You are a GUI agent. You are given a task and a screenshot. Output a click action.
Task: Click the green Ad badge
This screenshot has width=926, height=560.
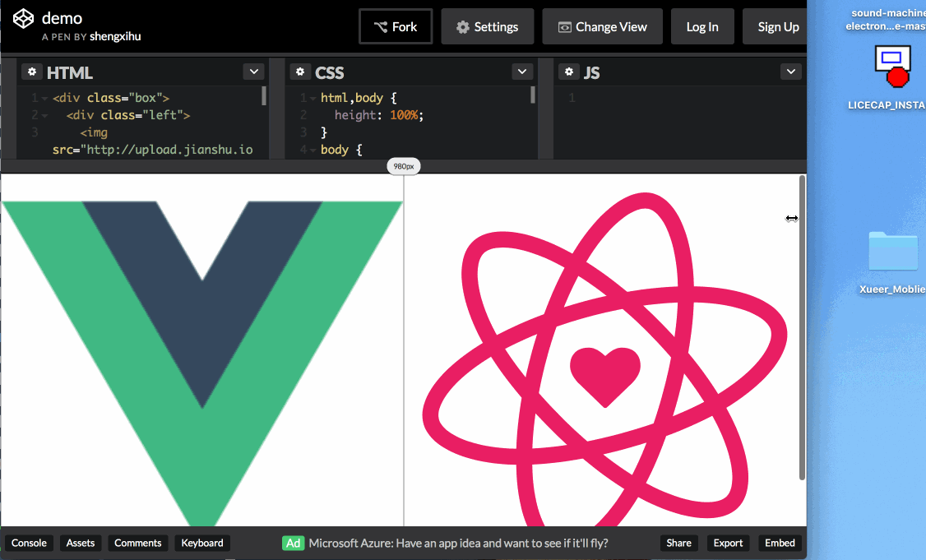click(294, 543)
